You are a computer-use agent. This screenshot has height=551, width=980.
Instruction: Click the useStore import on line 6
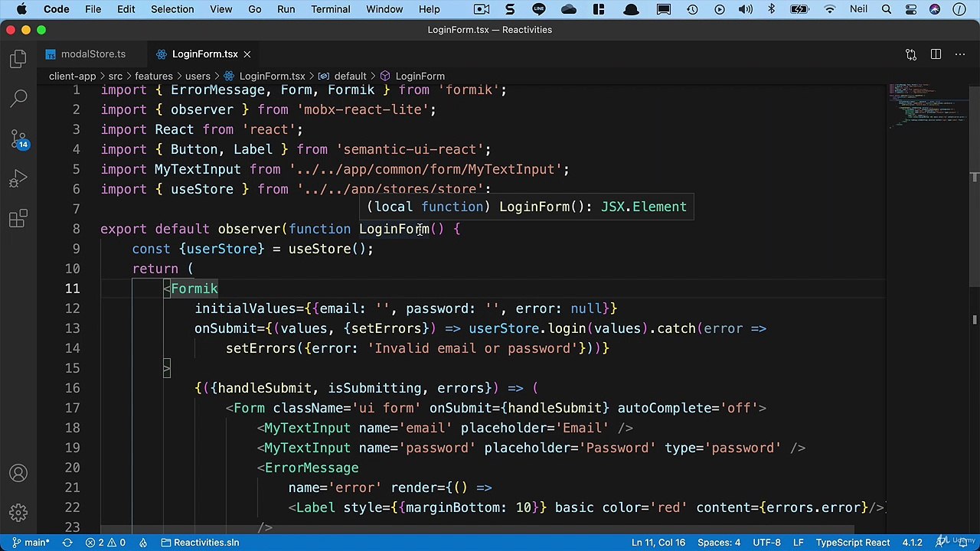(x=201, y=189)
